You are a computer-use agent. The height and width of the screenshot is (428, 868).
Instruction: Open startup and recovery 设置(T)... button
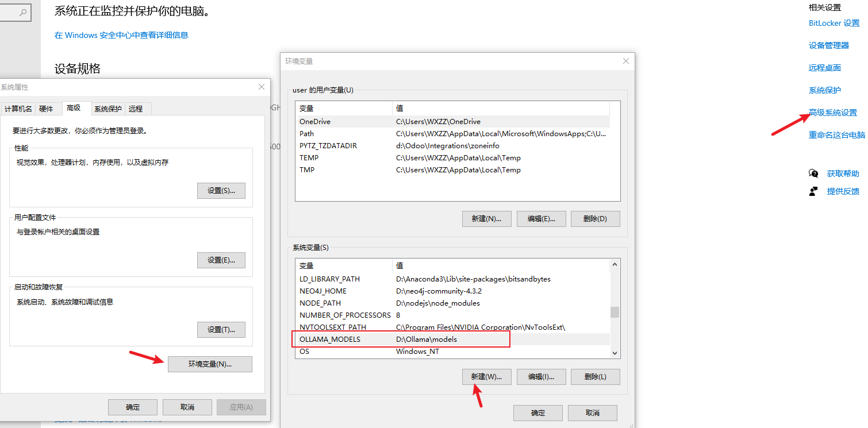[221, 330]
